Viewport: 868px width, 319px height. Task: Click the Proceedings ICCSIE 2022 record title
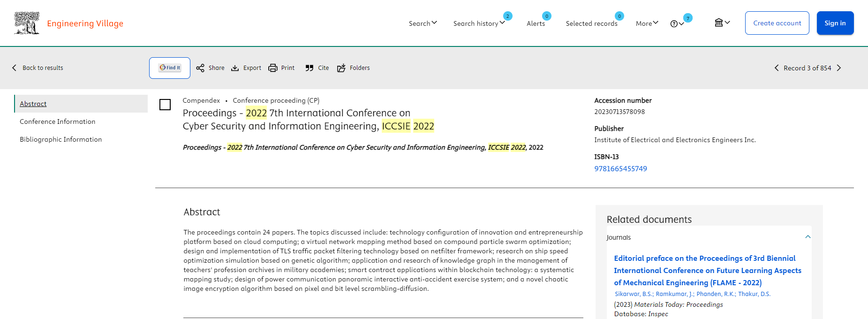308,120
